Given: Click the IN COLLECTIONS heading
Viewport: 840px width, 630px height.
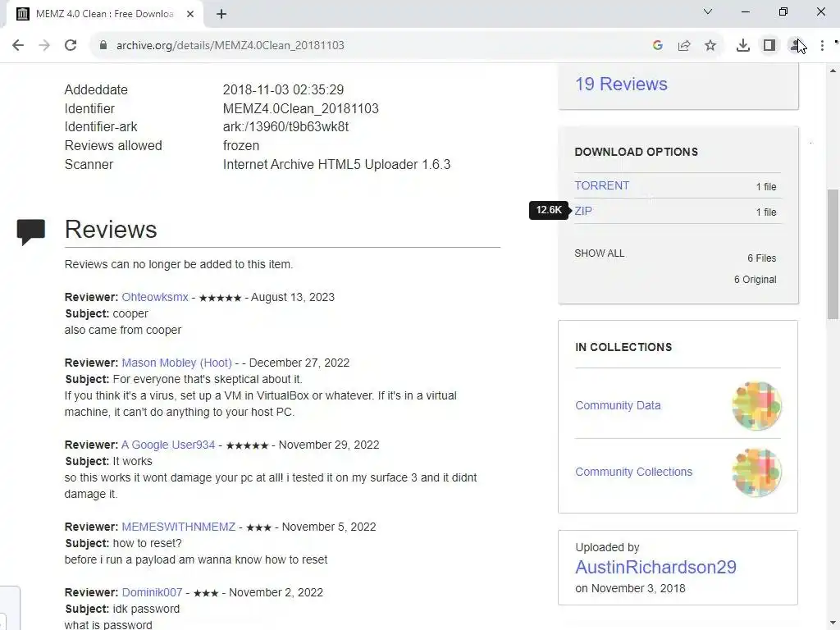Looking at the screenshot, I should [x=623, y=347].
